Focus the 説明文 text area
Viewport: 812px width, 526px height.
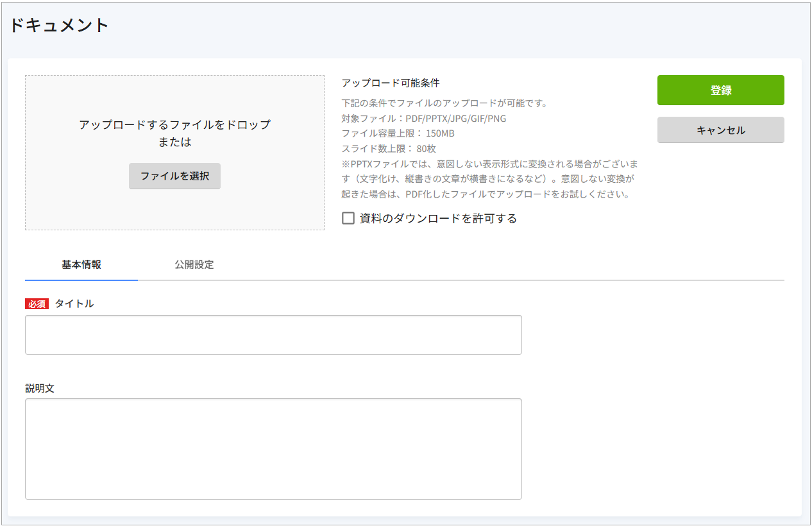click(x=273, y=449)
